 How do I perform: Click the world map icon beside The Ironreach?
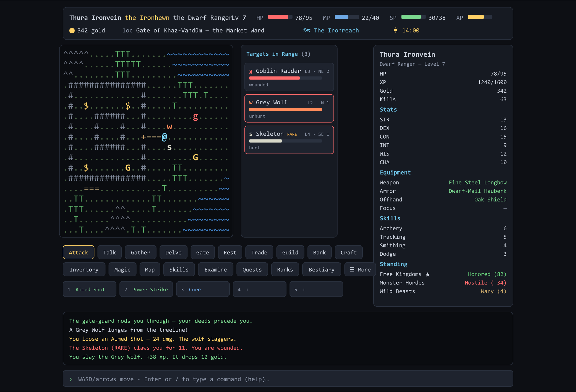click(306, 30)
